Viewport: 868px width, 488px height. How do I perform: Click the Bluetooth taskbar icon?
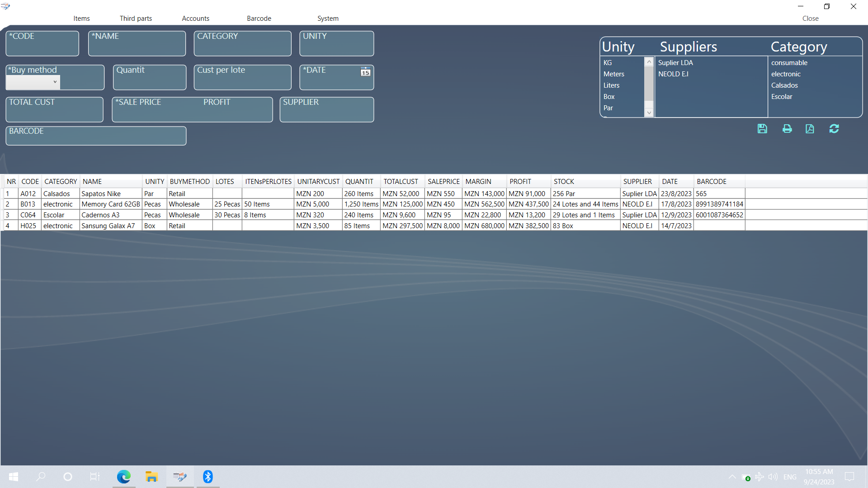tap(208, 477)
